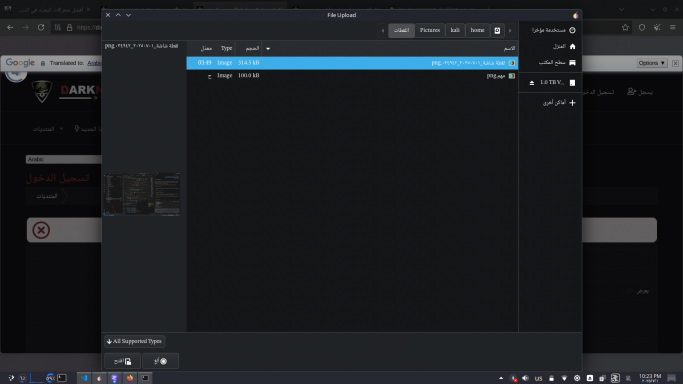
Task: Go to the Pictures path segment
Action: [x=430, y=30]
